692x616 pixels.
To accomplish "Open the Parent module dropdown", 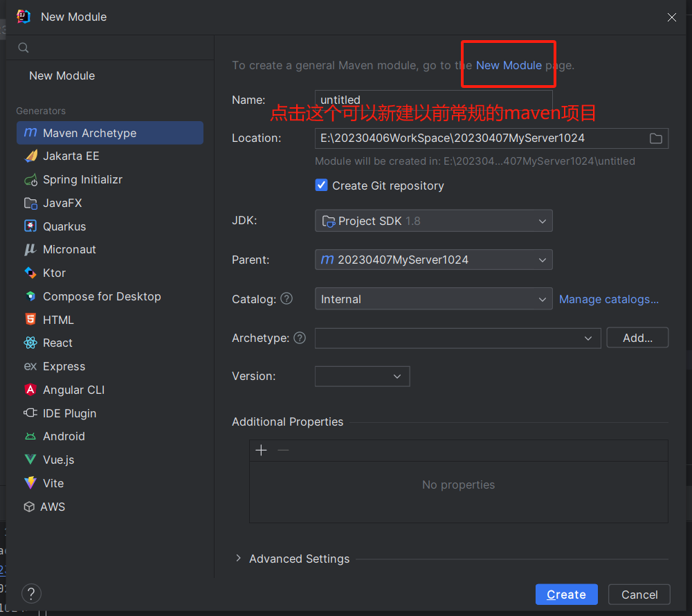I will (x=433, y=260).
